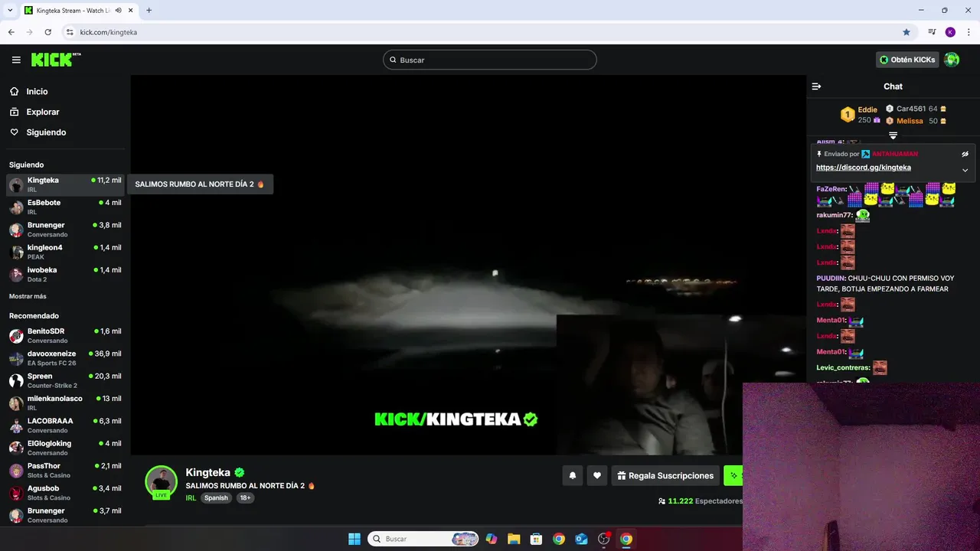
Task: Open BenitoSDR recommended channel
Action: pyautogui.click(x=65, y=335)
